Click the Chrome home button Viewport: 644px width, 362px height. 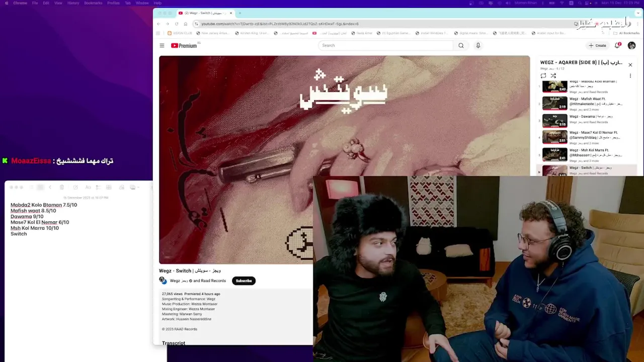click(x=186, y=24)
